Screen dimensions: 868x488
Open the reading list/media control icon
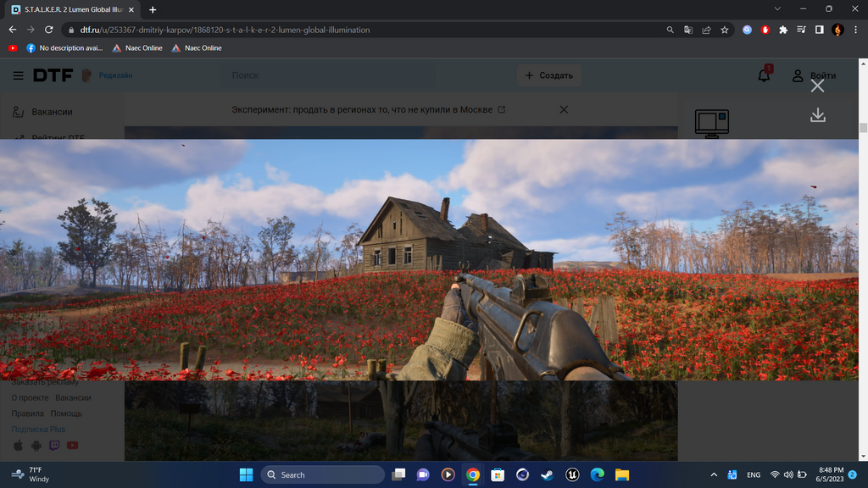tap(801, 30)
